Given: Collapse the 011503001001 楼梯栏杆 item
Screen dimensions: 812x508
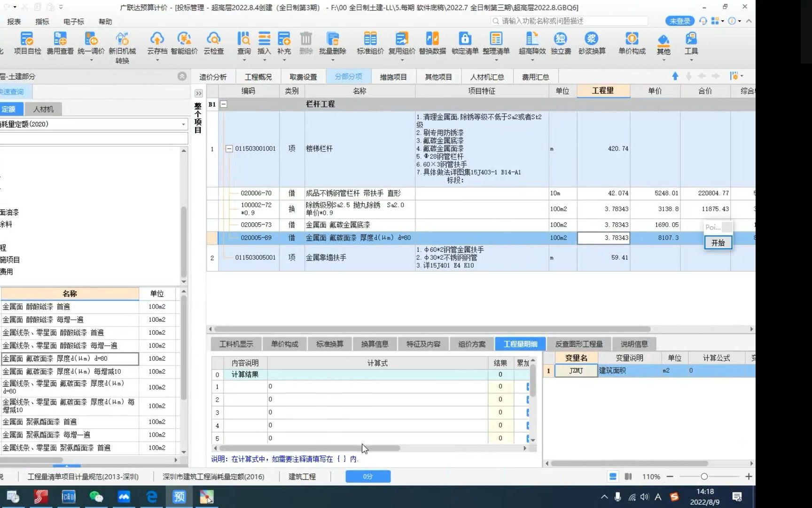Looking at the screenshot, I should [229, 148].
